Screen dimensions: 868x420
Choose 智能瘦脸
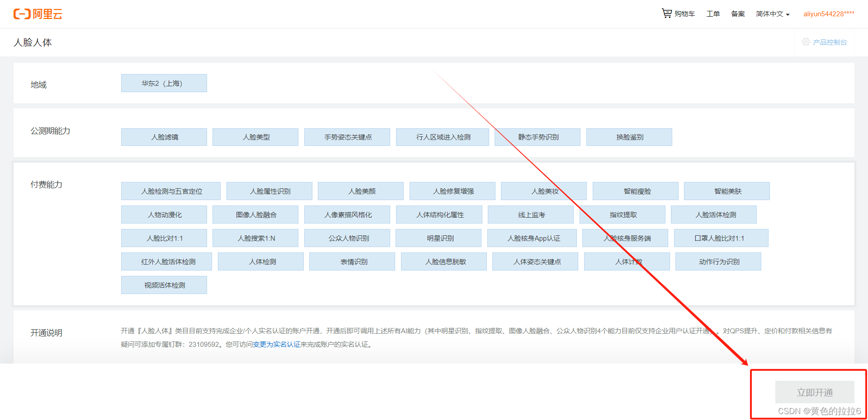[636, 191]
